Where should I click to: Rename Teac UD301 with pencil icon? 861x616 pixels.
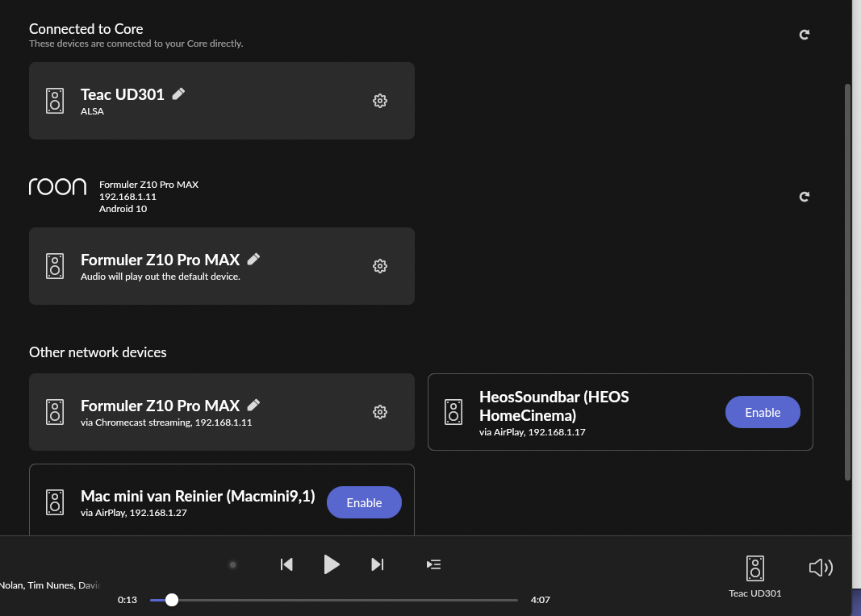[178, 94]
